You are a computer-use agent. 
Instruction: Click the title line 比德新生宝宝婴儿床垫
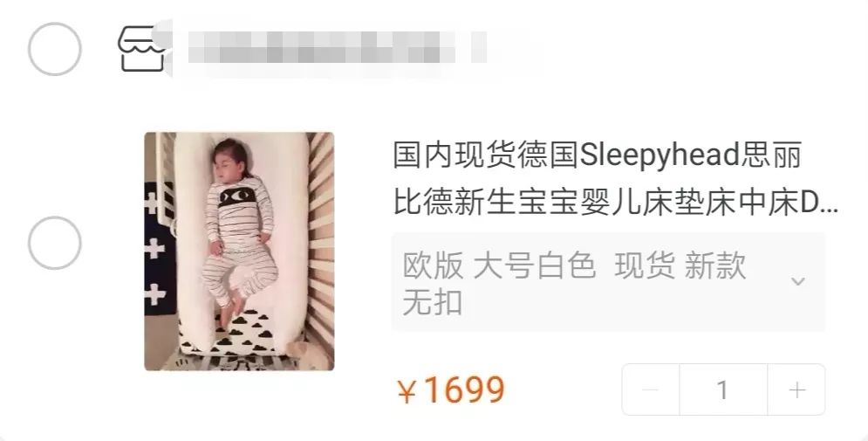click(x=616, y=203)
